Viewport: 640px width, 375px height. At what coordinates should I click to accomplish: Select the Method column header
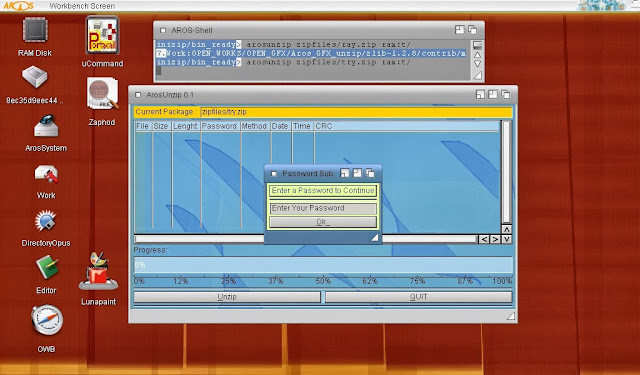tap(255, 126)
